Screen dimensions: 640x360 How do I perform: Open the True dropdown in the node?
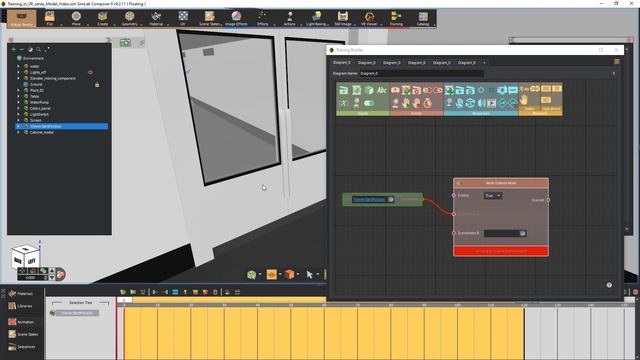point(493,196)
